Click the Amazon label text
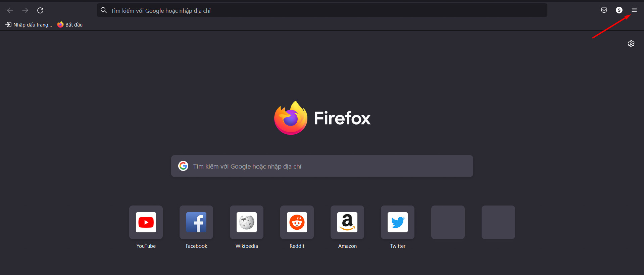The image size is (644, 275). 347,246
